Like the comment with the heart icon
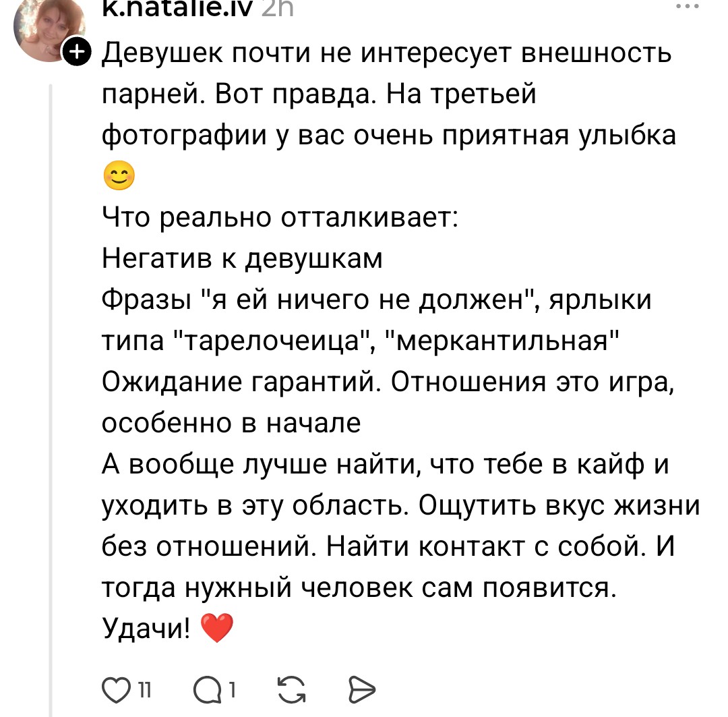 pos(116,689)
